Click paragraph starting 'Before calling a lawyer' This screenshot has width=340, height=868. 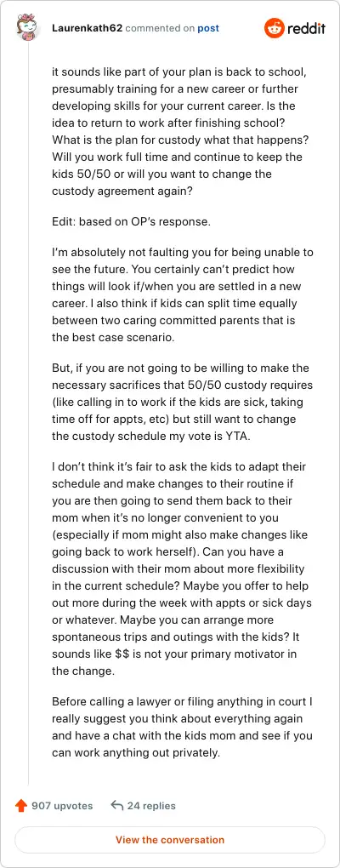(x=182, y=728)
